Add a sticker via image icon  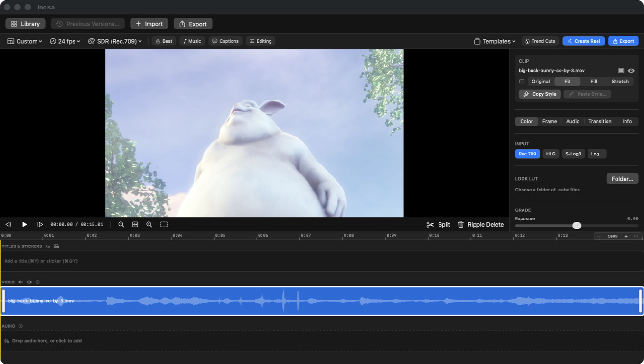(x=56, y=246)
